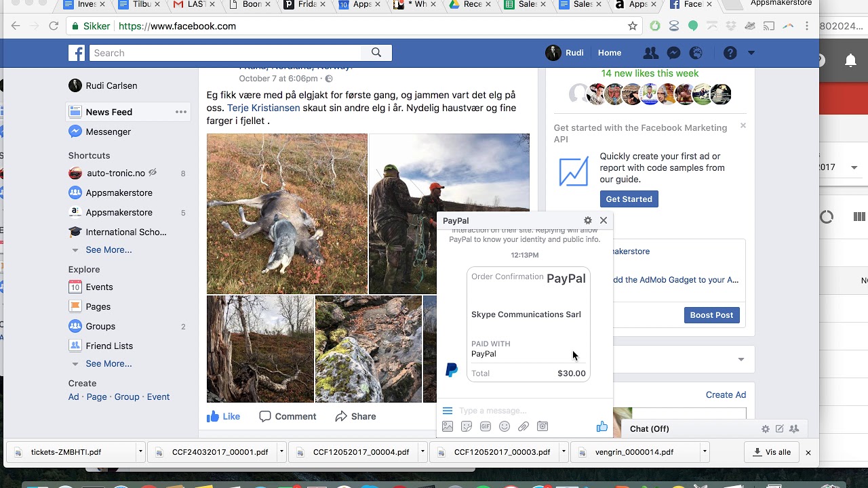
Task: Expand See More under Explore
Action: [x=108, y=364]
